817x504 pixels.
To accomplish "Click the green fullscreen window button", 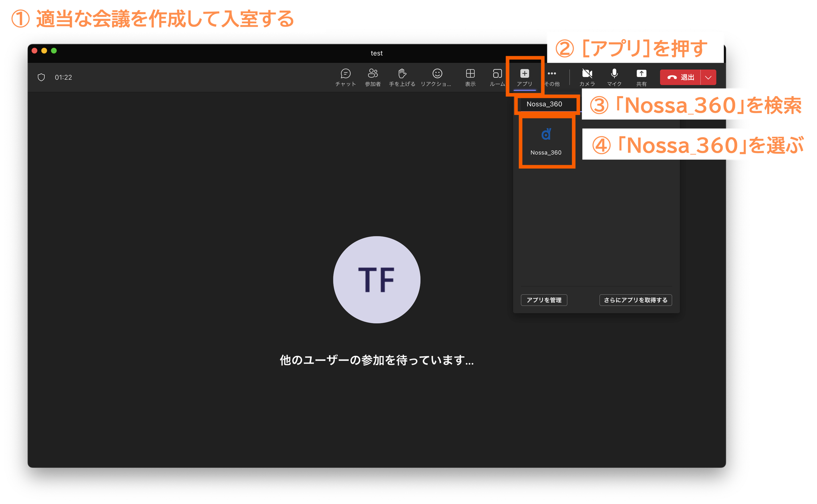I will 54,51.
